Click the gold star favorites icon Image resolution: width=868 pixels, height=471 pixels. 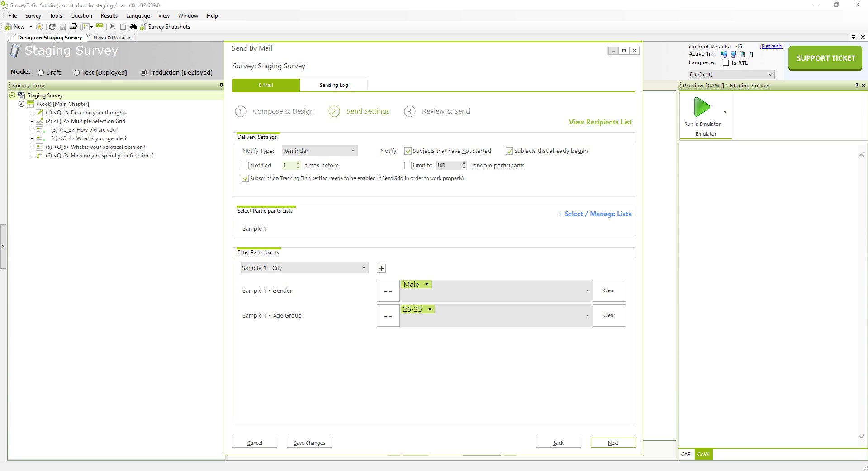tap(39, 27)
